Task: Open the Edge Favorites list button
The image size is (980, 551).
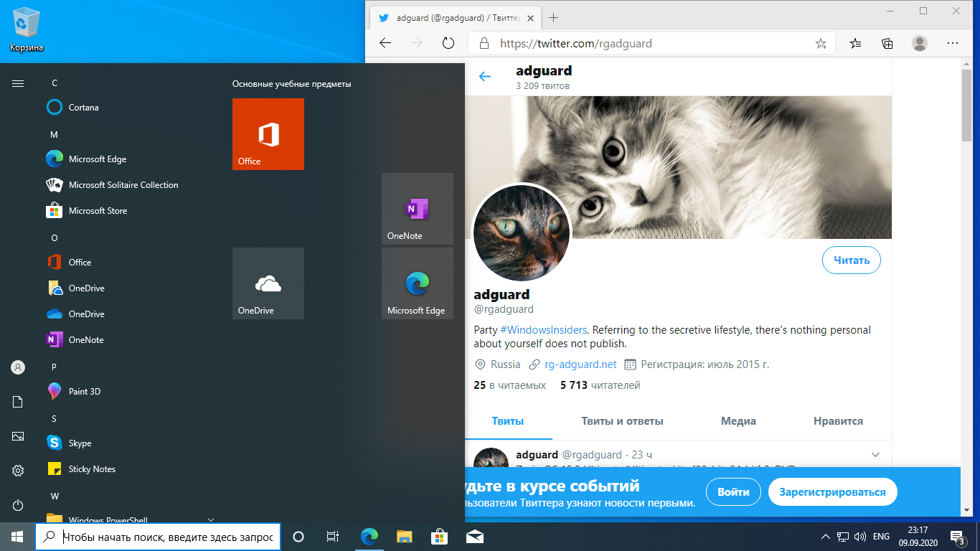Action: pyautogui.click(x=855, y=43)
